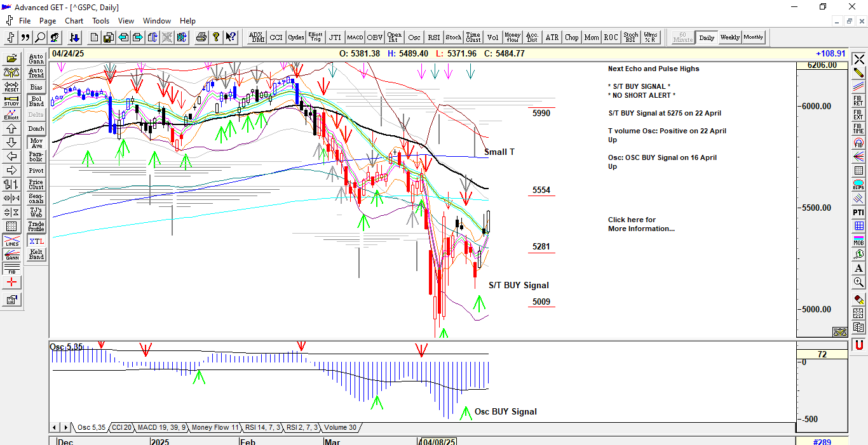Toggle the Bol Band study button
This screenshot has height=445, width=868.
click(x=36, y=101)
